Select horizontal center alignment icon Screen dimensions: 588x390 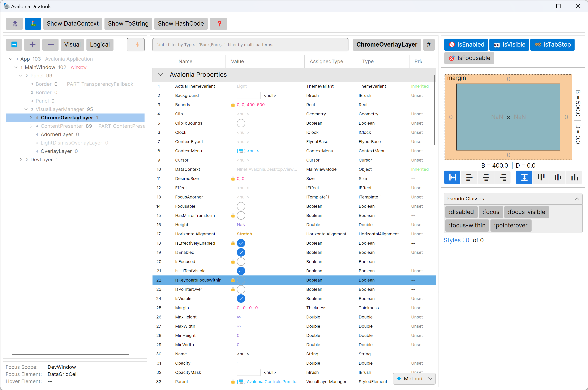(x=486, y=177)
